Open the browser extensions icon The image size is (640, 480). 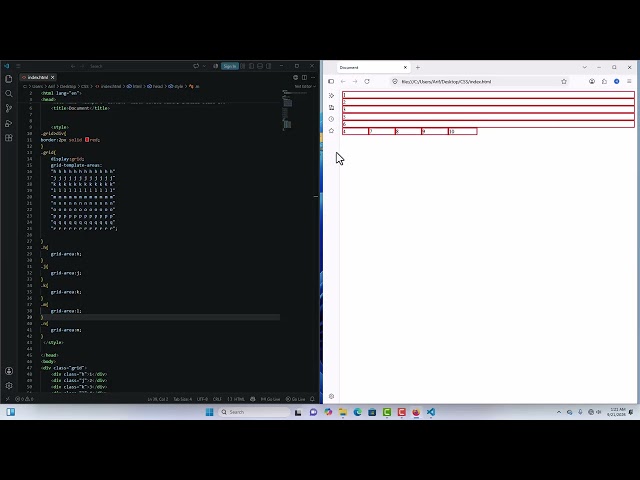[x=604, y=81]
